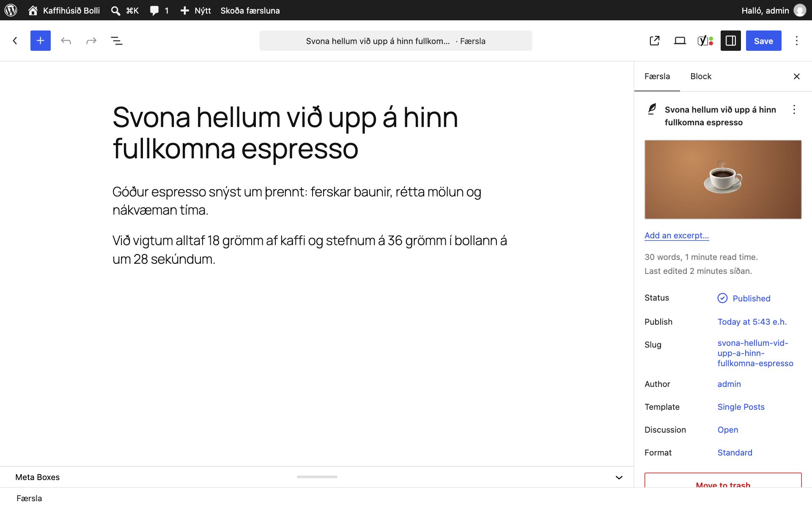Click the admin avatar picture
This screenshot has width=812, height=508.
800,10
